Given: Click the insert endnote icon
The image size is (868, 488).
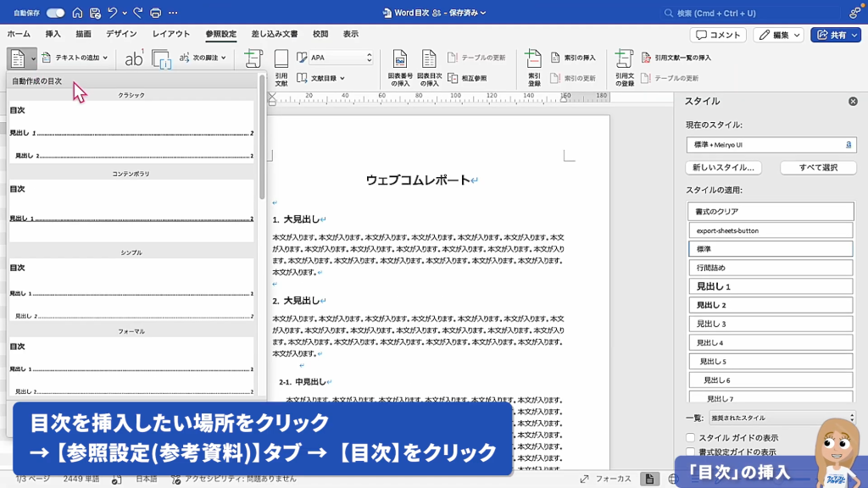Looking at the screenshot, I should pos(161,59).
